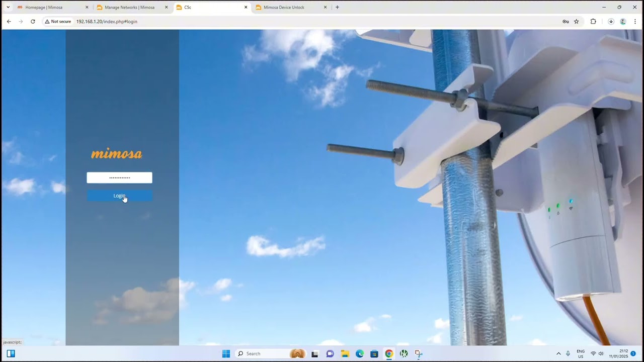Reload the current page

tap(33, 22)
